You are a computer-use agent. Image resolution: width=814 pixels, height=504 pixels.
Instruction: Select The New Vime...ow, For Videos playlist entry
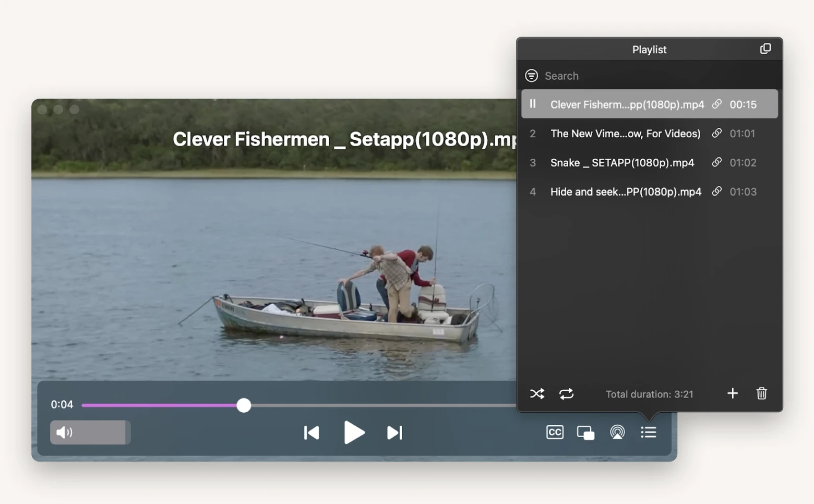[625, 134]
